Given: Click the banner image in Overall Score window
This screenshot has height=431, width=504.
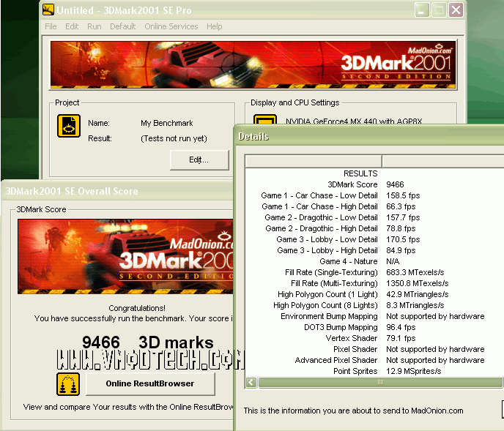Looking at the screenshot, I should point(125,257).
